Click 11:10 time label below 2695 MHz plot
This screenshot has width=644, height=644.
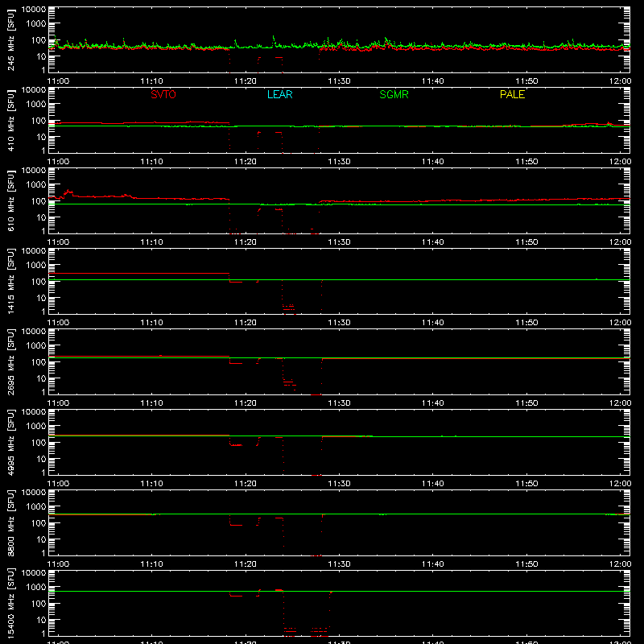click(151, 403)
